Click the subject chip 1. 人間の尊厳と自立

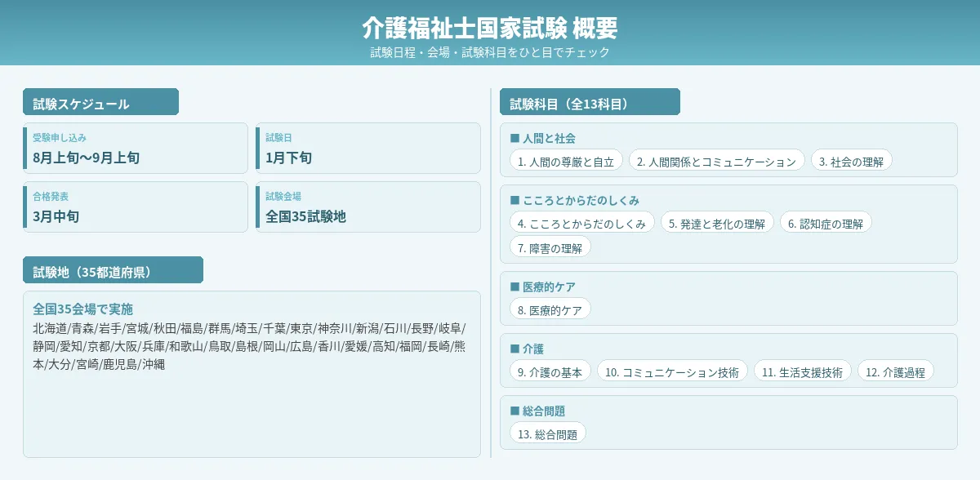point(566,161)
